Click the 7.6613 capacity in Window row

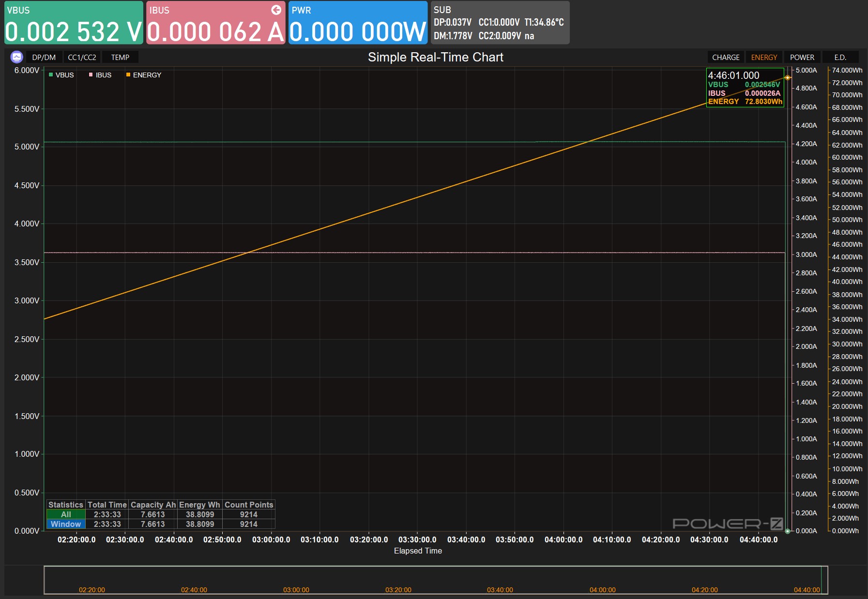coord(153,524)
